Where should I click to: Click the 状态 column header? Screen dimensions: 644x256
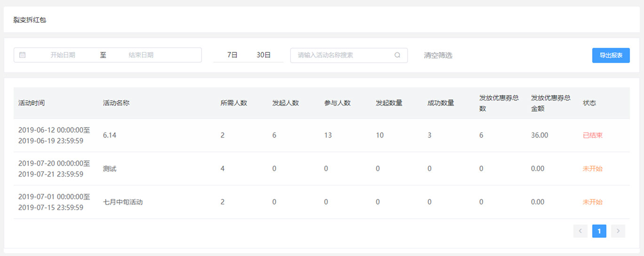click(x=589, y=103)
